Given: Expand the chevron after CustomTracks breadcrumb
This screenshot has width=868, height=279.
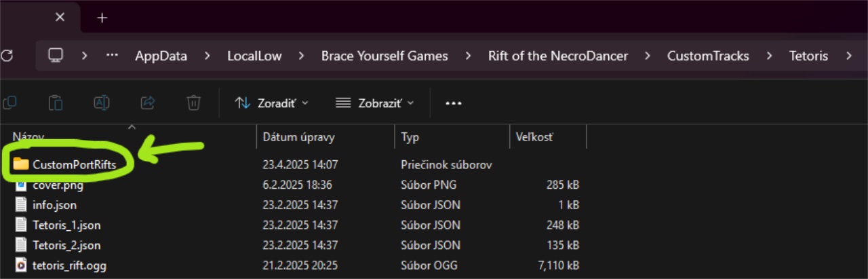Looking at the screenshot, I should point(769,56).
